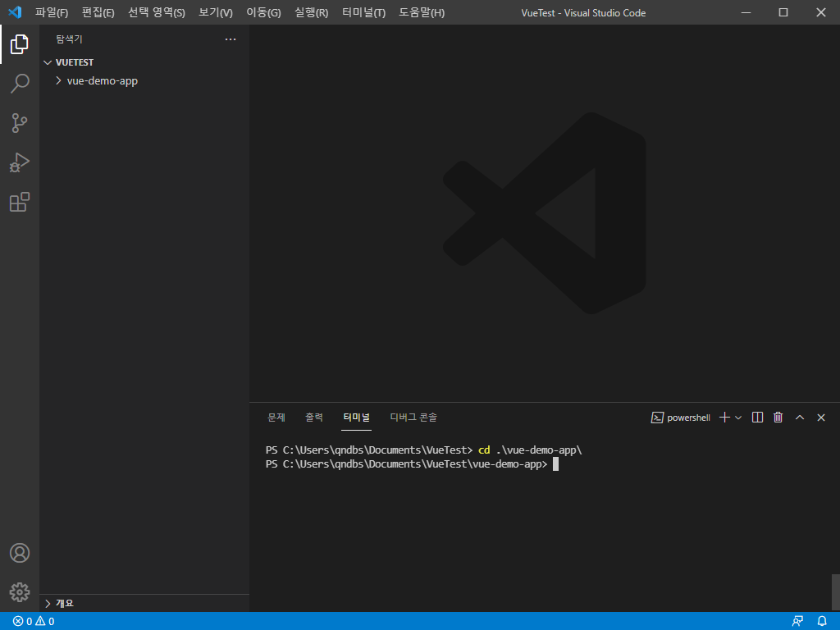Maximize panel size with up chevron
The height and width of the screenshot is (630, 840).
point(799,418)
